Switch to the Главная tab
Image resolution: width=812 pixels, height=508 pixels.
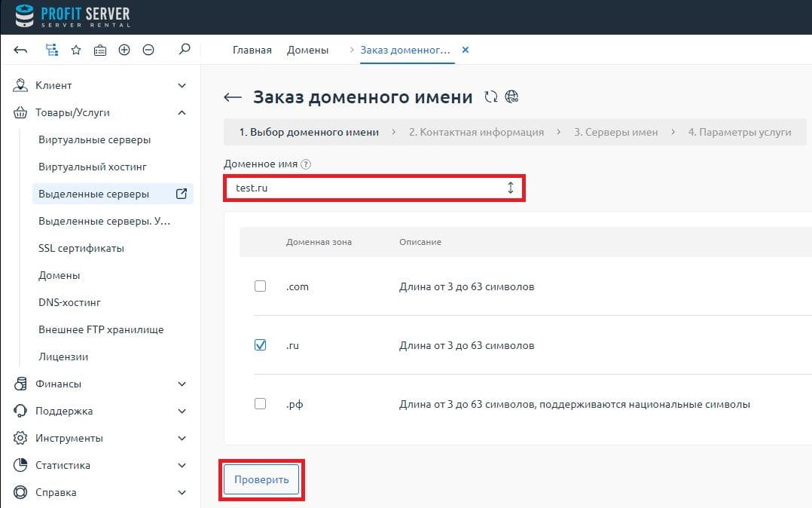[x=252, y=50]
